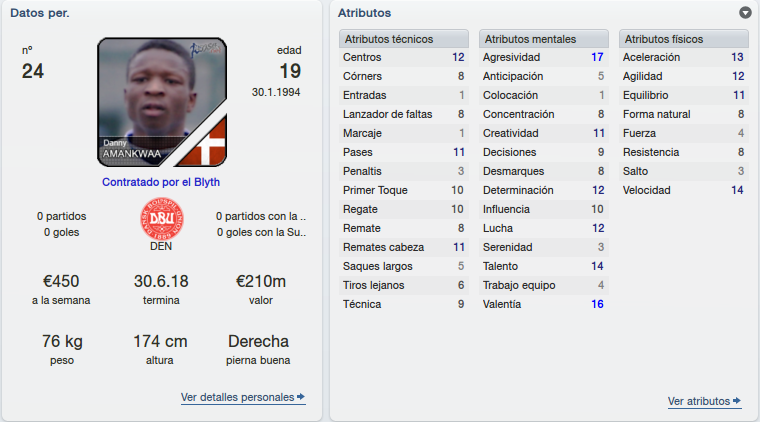Select the Atributos físicos column header
Screen dimensions: 760x422
[684, 39]
